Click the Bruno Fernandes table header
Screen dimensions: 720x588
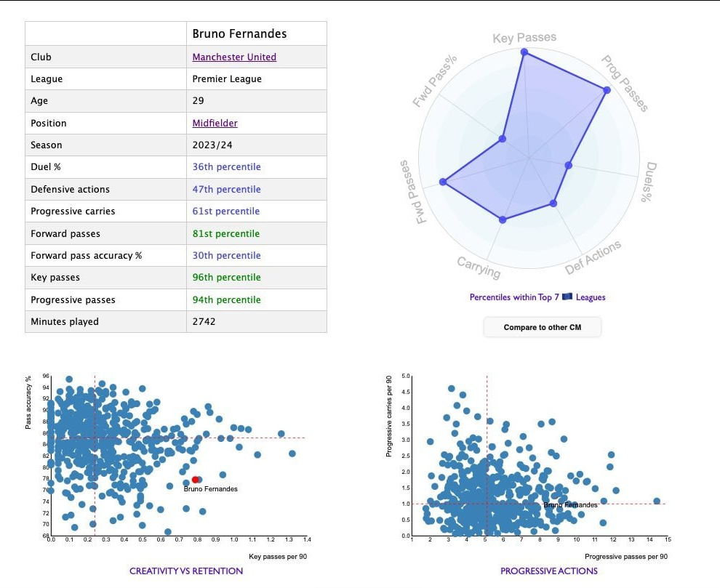tap(239, 33)
